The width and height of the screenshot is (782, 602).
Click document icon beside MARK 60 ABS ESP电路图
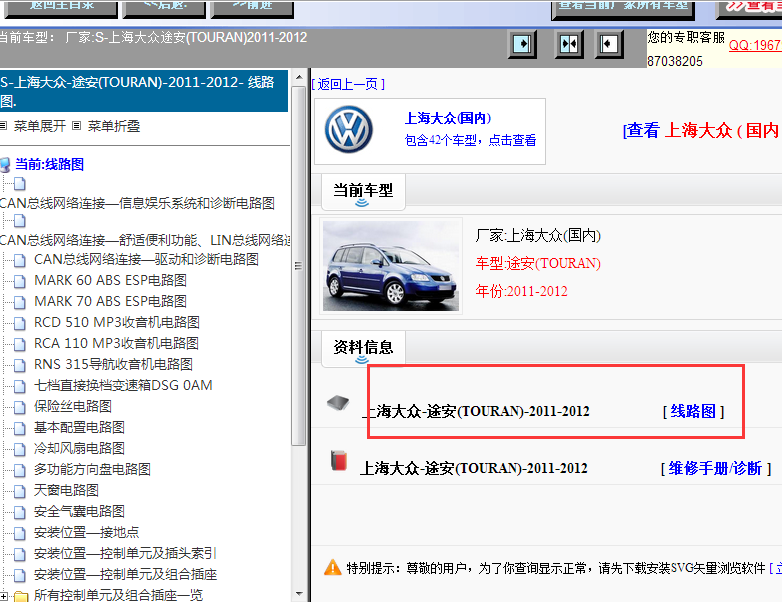pyautogui.click(x=19, y=281)
